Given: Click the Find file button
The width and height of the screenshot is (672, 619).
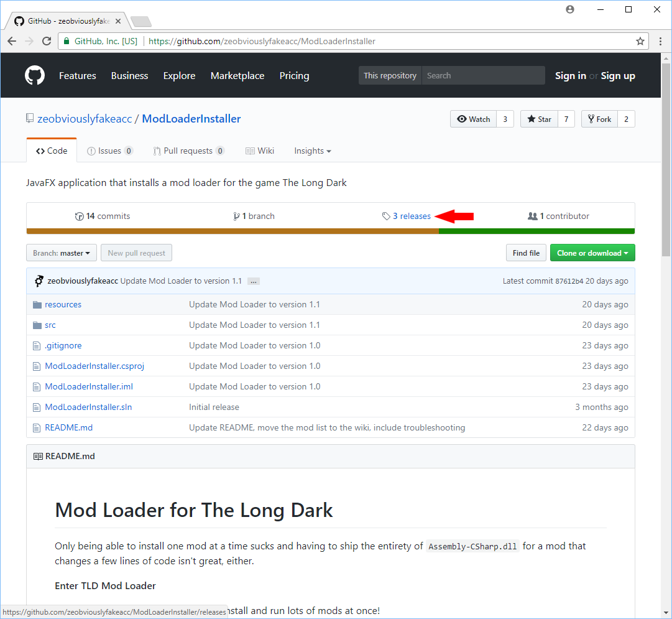Looking at the screenshot, I should 527,253.
